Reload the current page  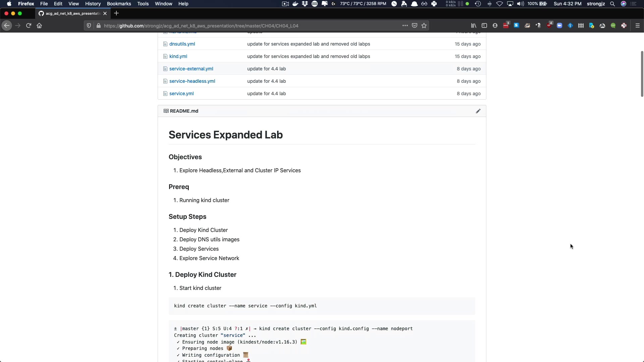[29, 26]
